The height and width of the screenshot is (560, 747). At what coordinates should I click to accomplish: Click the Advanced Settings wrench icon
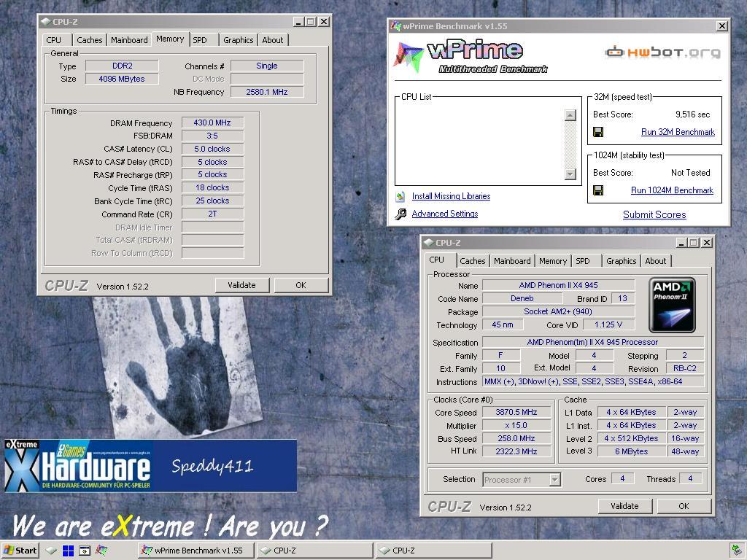coord(400,214)
